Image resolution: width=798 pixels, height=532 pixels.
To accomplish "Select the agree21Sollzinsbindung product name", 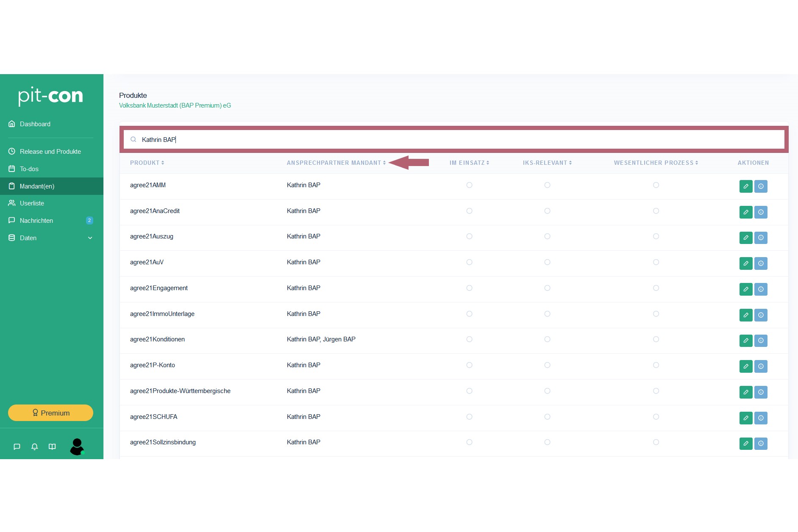I will coord(163,442).
